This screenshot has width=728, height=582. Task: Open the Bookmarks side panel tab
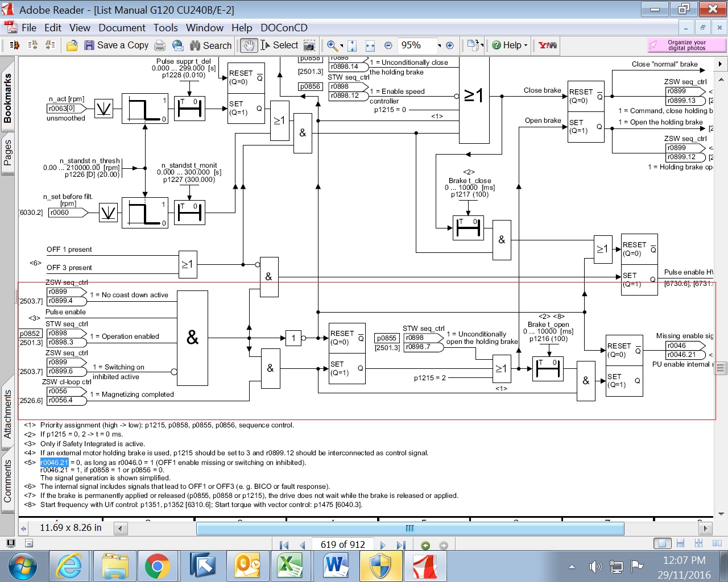(x=7, y=98)
